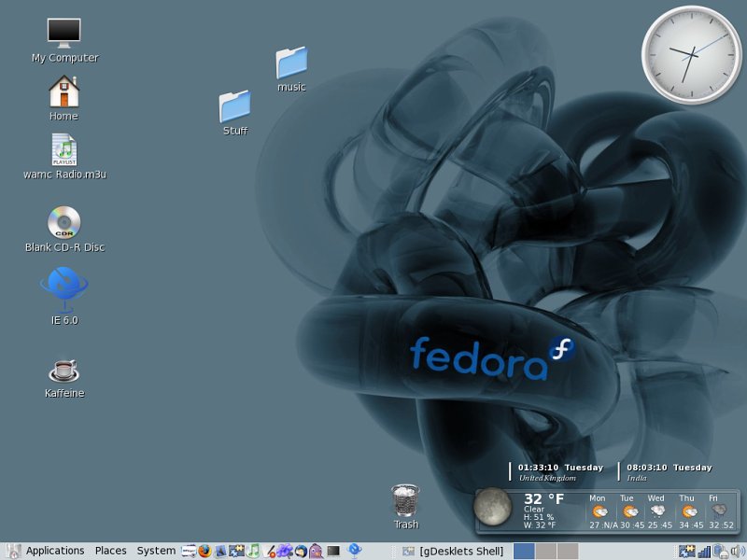
Task: Click the panel launcher right of Firefox
Action: click(x=220, y=552)
